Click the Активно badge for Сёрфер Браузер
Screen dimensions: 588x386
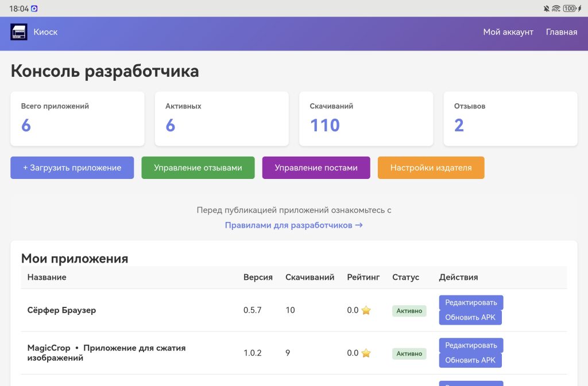pos(409,311)
